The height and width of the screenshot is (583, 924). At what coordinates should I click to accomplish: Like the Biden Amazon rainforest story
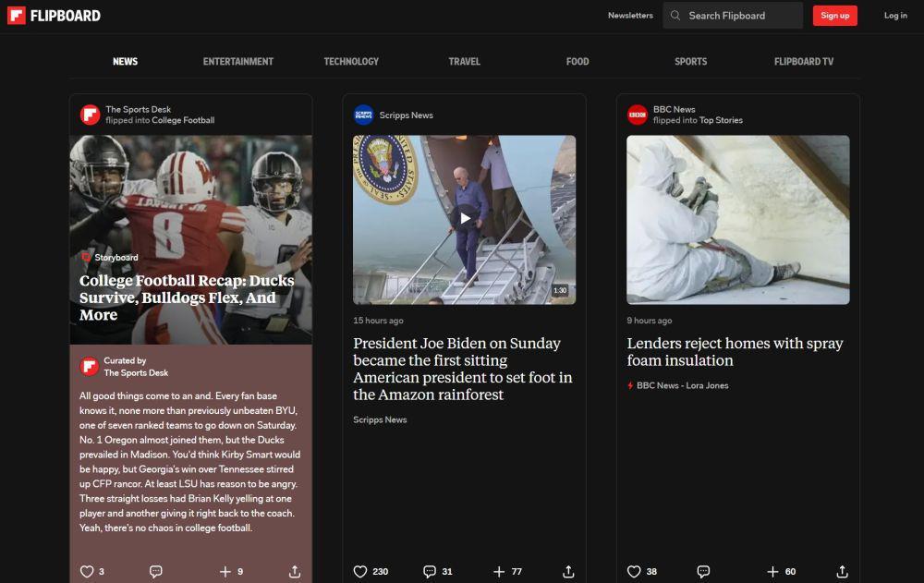[360, 571]
